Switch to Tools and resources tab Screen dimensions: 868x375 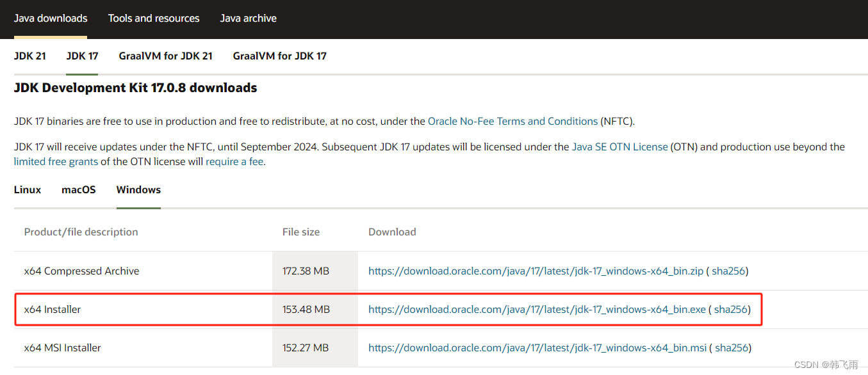coord(154,19)
